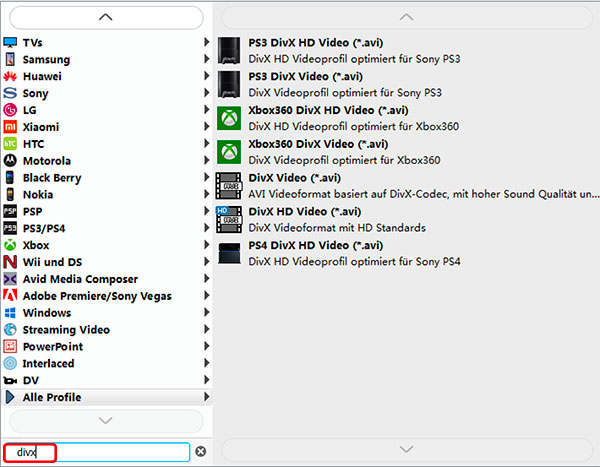Open the Adobe Premiere/Sony Vegas label
The height and width of the screenshot is (467, 600).
point(97,296)
